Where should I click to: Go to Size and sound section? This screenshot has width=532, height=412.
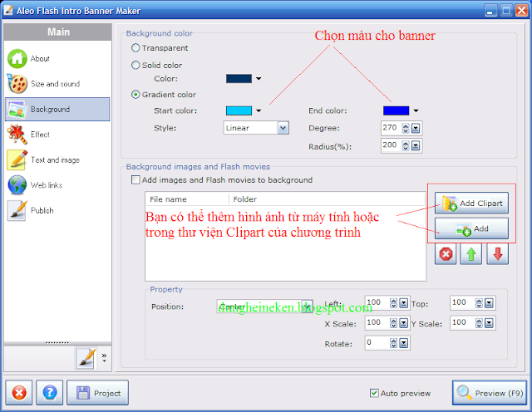coord(56,84)
